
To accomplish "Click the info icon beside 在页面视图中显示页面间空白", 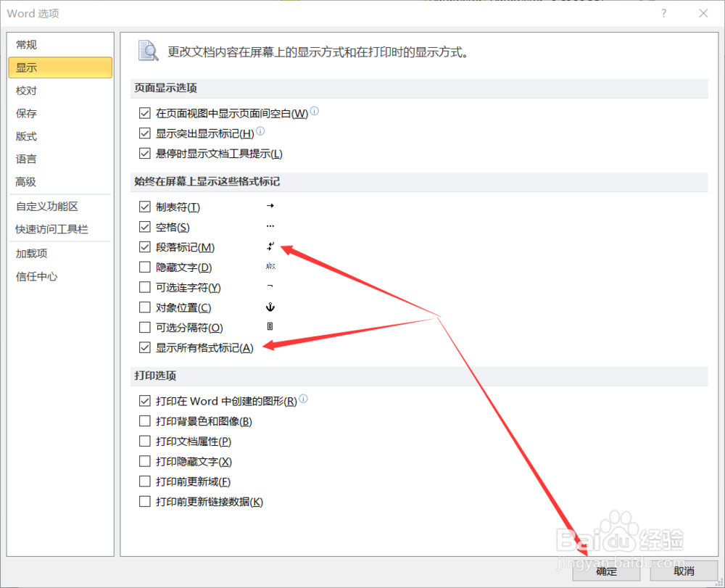I will coord(315,112).
